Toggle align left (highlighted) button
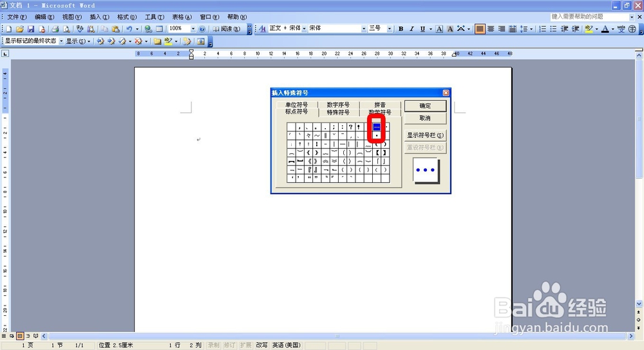This screenshot has width=644, height=350. (x=479, y=29)
